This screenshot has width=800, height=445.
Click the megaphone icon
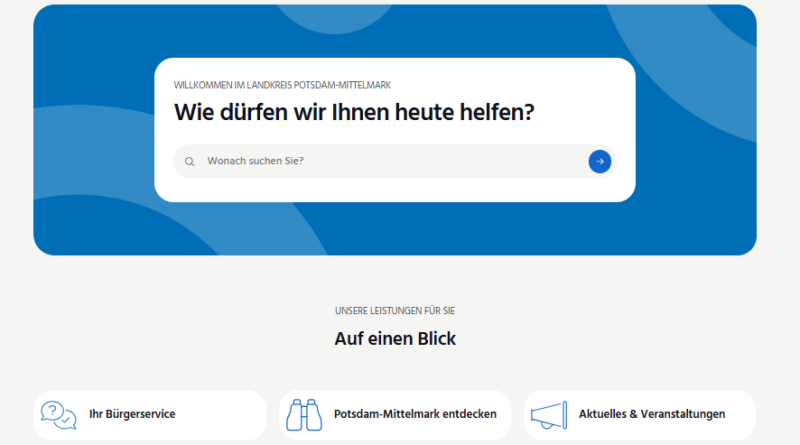pos(549,415)
